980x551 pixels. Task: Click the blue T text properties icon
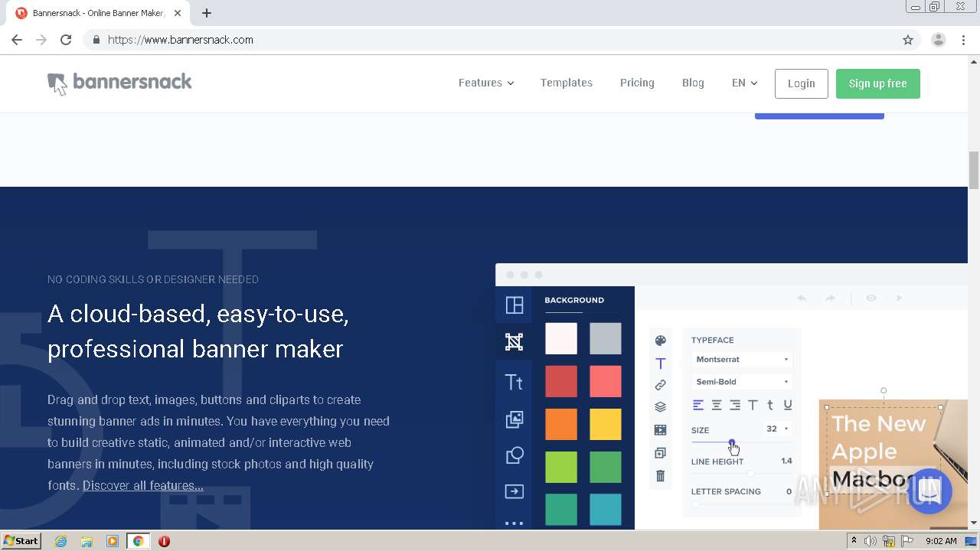tap(661, 364)
